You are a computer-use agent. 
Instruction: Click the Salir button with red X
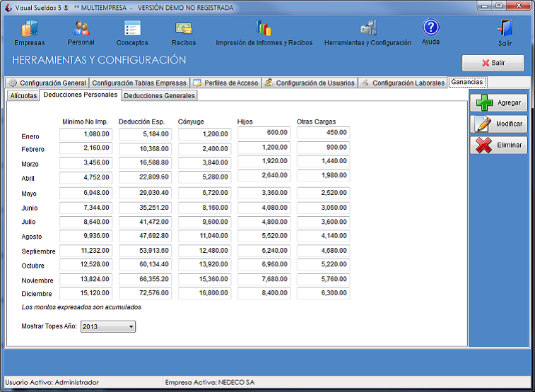coord(493,63)
